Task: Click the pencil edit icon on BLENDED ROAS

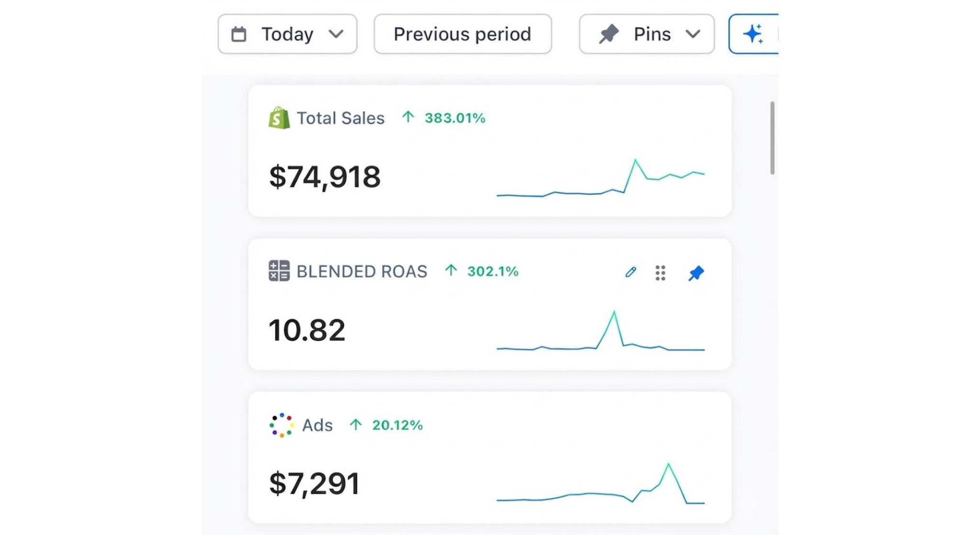Action: 631,273
